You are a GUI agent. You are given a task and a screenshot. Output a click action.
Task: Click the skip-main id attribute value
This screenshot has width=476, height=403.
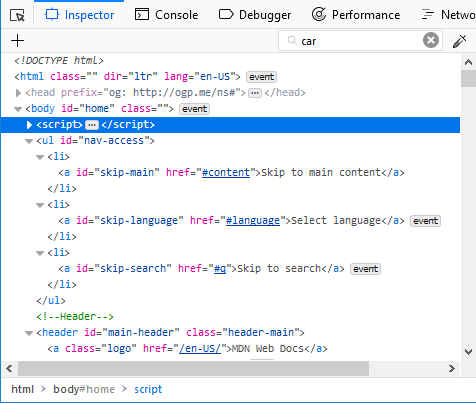(x=127, y=173)
